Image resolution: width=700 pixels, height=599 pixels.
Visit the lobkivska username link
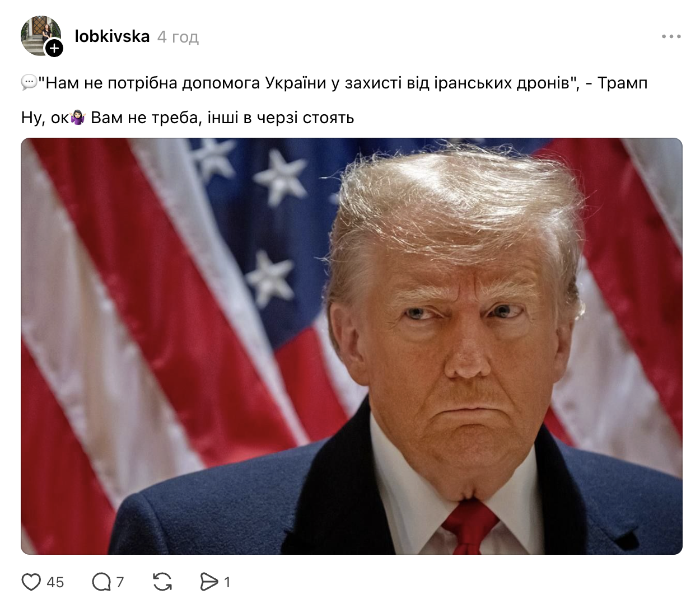[x=112, y=36]
